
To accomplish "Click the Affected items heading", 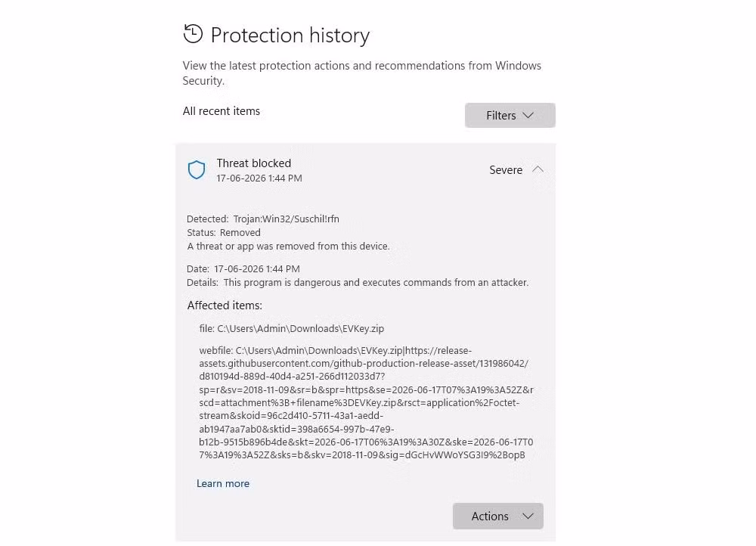I will [x=225, y=306].
